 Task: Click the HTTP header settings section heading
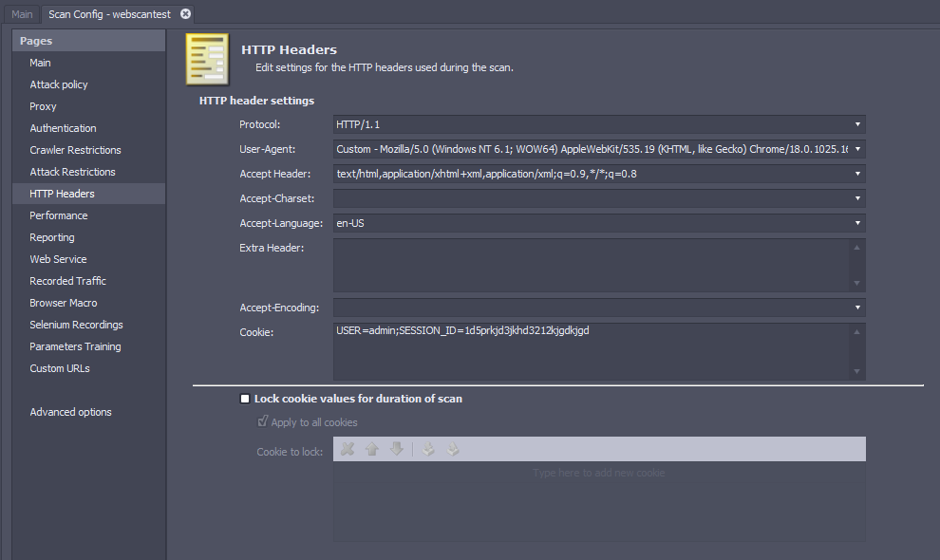pos(256,101)
